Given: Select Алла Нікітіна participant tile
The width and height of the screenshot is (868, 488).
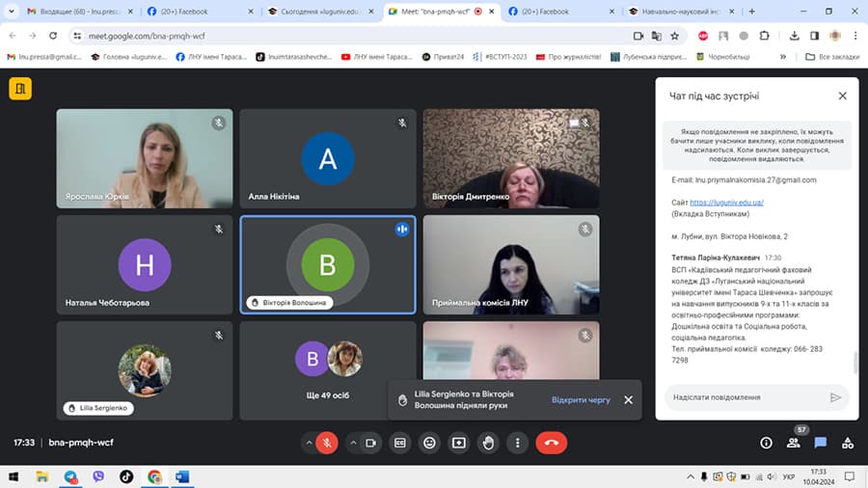Looking at the screenshot, I should (328, 158).
